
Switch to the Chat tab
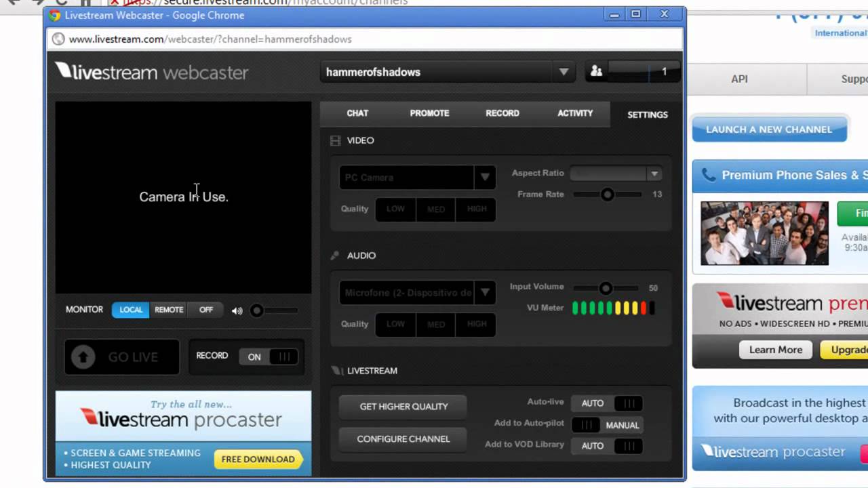[357, 113]
